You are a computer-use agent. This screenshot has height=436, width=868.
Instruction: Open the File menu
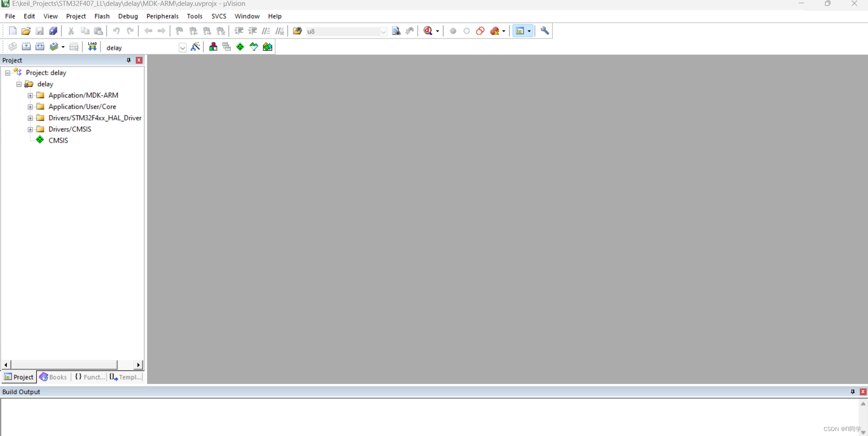(x=10, y=16)
